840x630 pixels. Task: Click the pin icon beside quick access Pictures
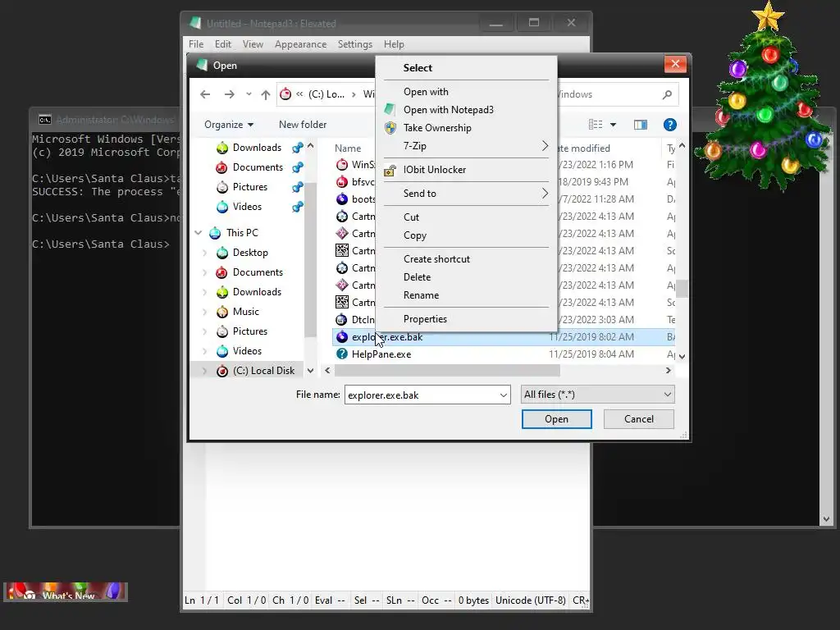(x=297, y=187)
